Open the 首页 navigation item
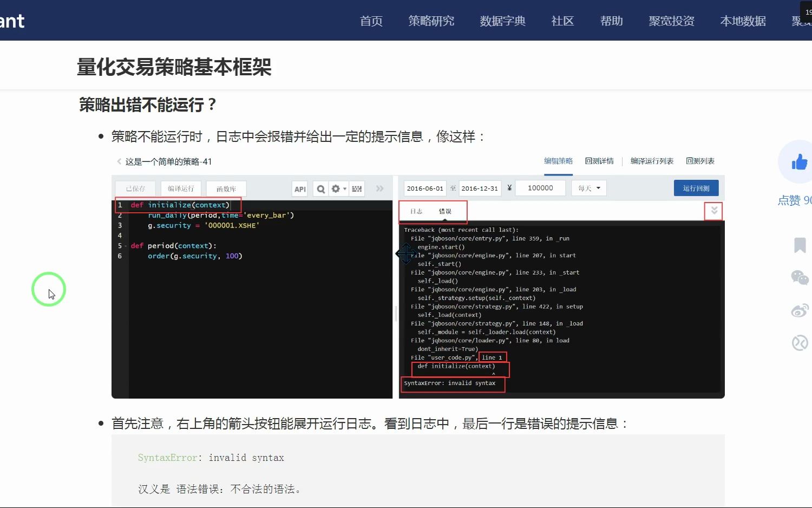 click(x=371, y=21)
